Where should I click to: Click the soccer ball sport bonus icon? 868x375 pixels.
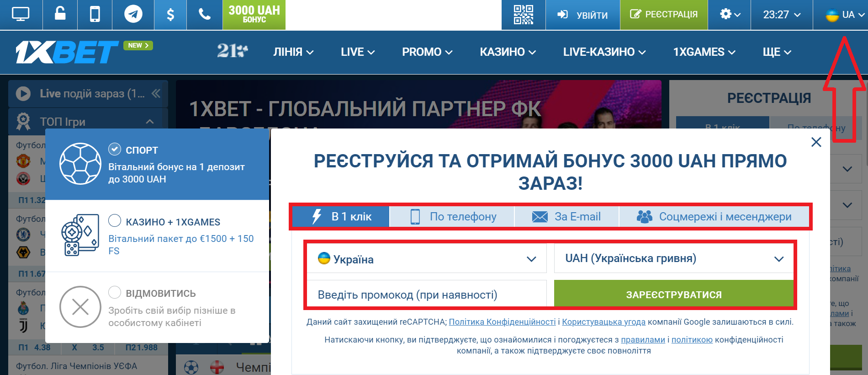click(x=80, y=164)
